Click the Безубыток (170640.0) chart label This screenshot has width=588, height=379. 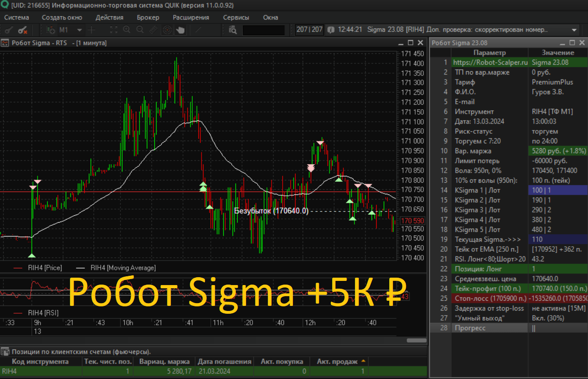[x=271, y=211]
